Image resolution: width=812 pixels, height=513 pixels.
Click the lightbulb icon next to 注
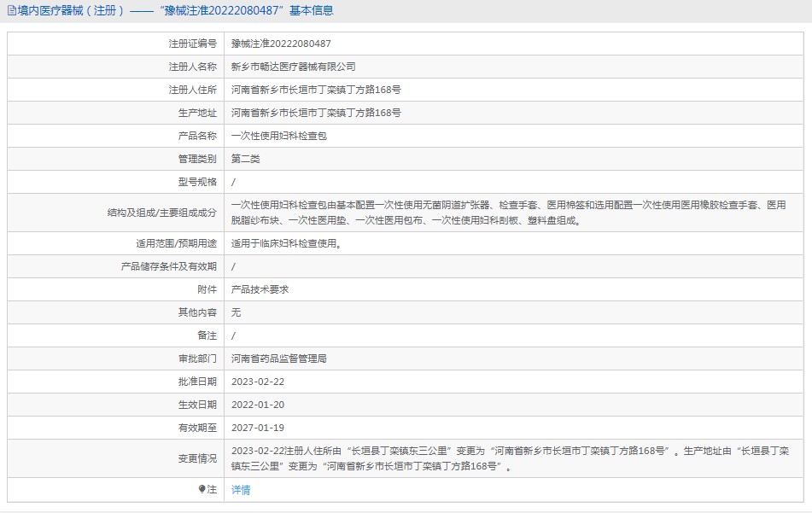point(202,490)
